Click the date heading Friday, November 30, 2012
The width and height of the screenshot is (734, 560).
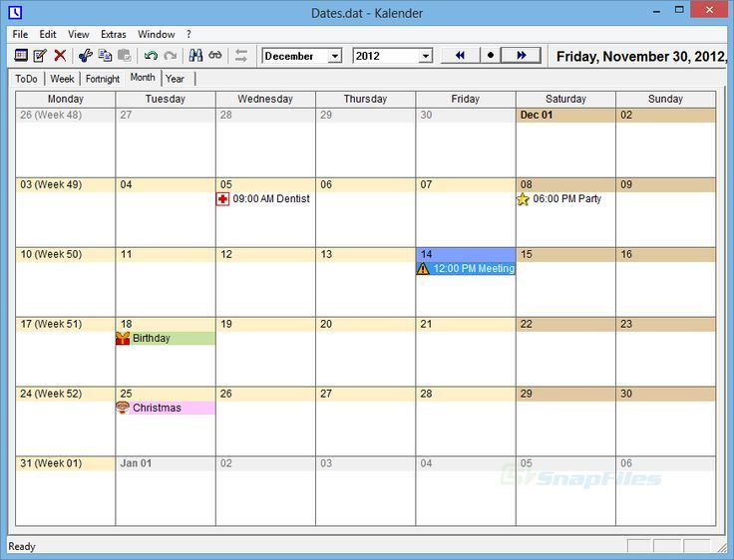pos(641,57)
